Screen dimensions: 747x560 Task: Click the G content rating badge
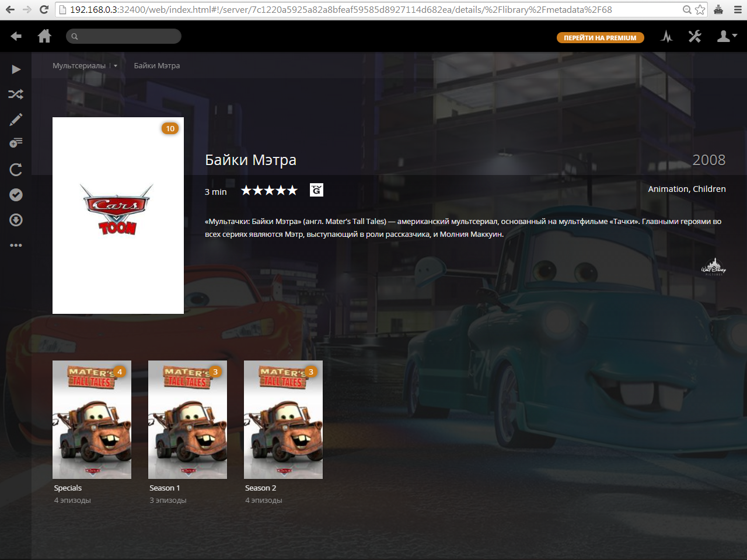(x=316, y=190)
